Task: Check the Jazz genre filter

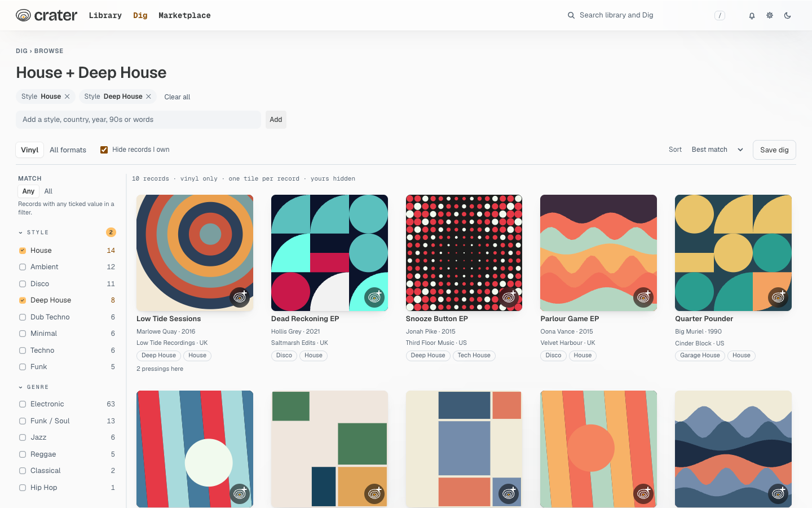Action: point(23,437)
